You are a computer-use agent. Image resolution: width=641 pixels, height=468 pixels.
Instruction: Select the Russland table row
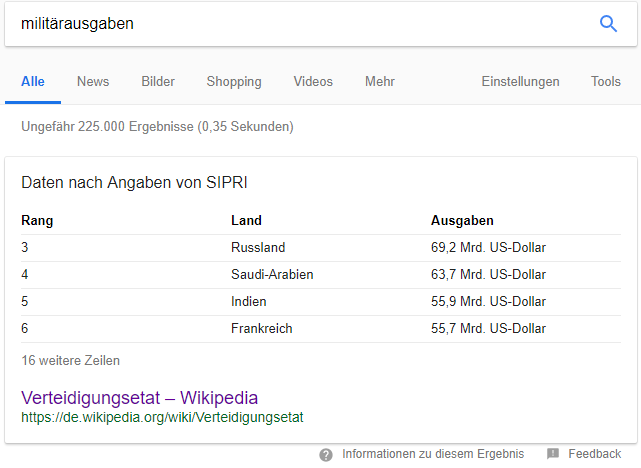[321, 248]
